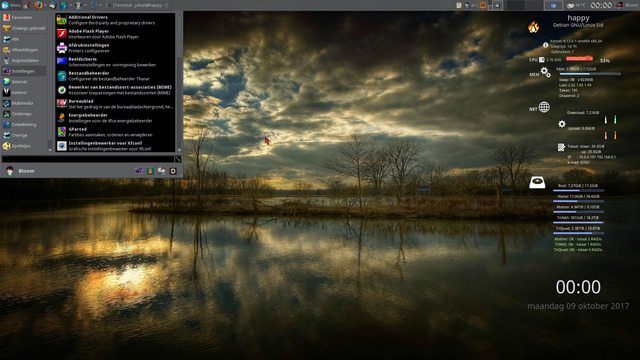Click the clipboard tray icon in panel
Screen dimensions: 640x360
tap(459, 5)
